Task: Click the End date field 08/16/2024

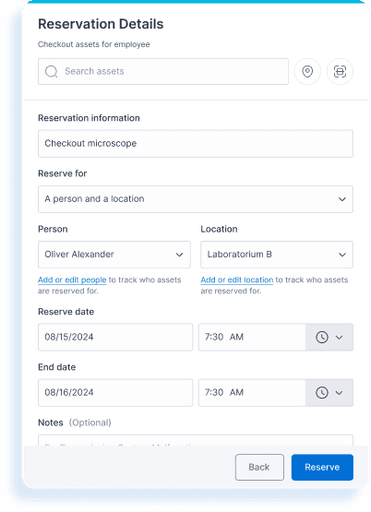Action: (x=115, y=393)
